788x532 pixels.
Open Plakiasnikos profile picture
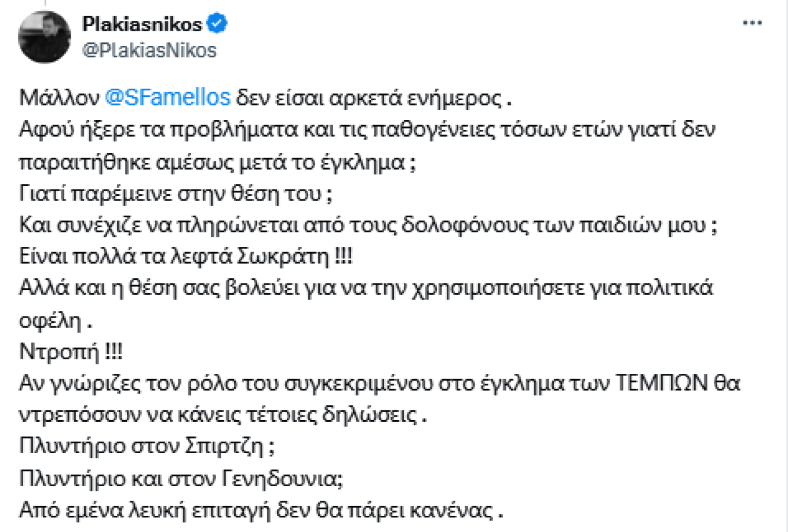[44, 37]
